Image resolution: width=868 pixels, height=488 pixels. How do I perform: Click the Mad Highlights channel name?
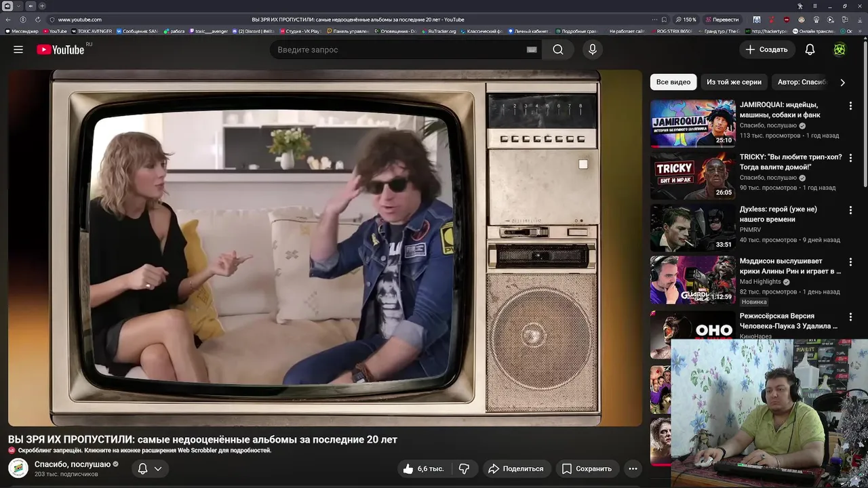[760, 281]
